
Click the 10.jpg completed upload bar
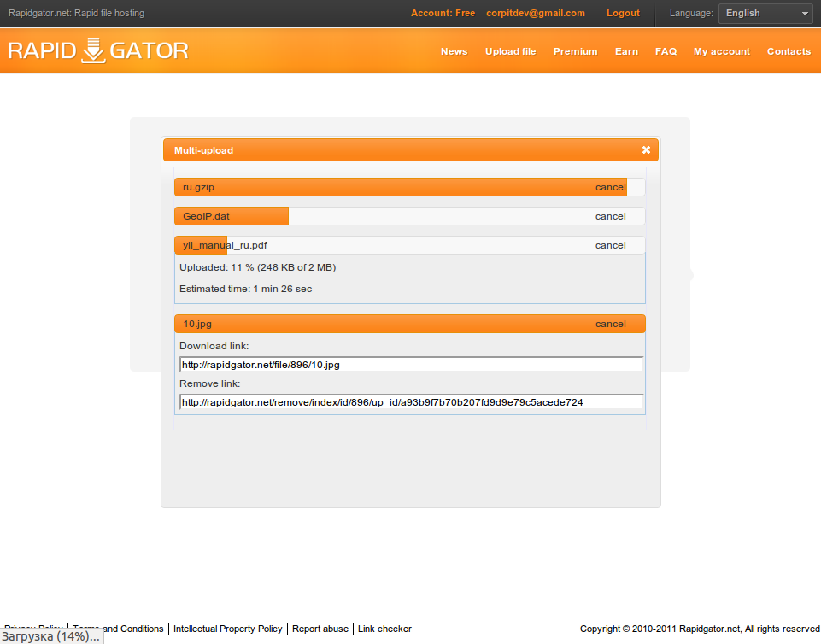tap(410, 324)
